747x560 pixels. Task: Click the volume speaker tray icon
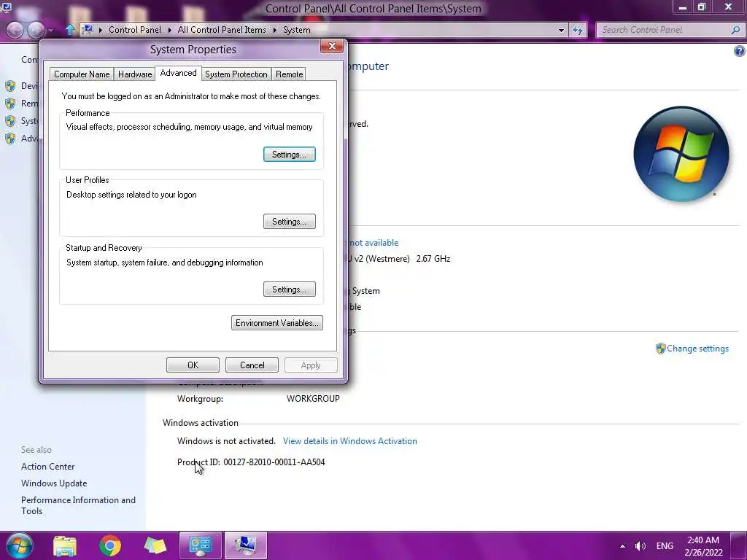click(640, 546)
